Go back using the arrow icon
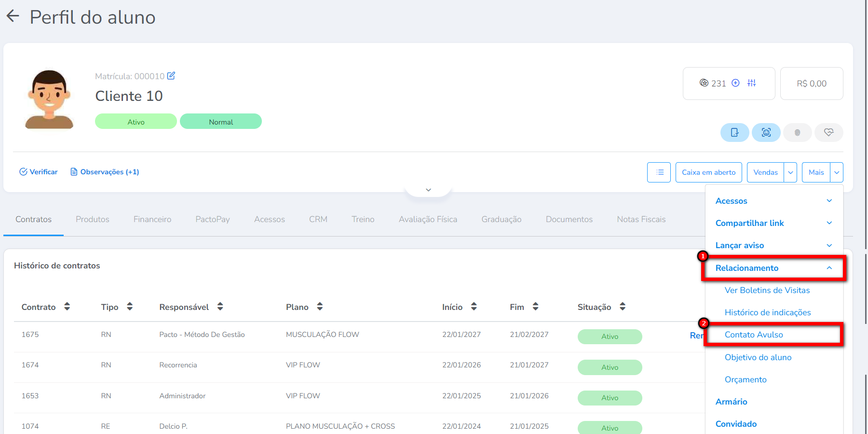Viewport: 868px width, 434px height. pos(13,16)
